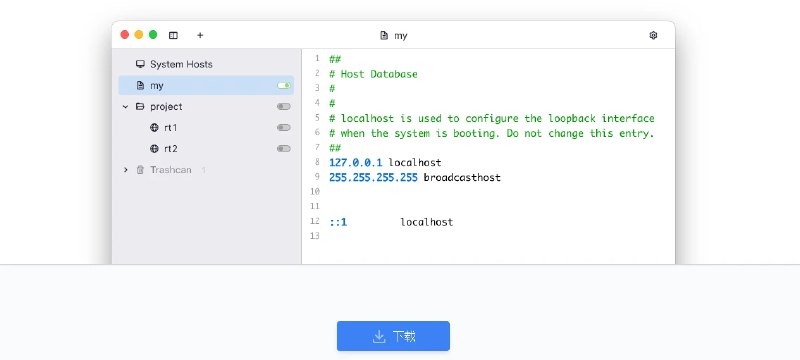The width and height of the screenshot is (800, 360).
Task: Turn on the rt1 toggle switch
Action: (284, 127)
